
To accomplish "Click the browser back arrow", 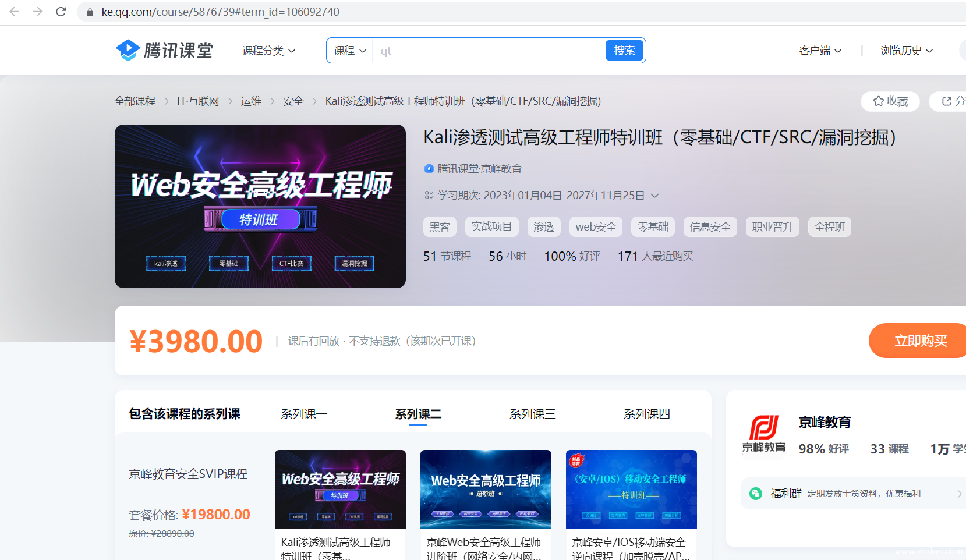I will pos(14,12).
